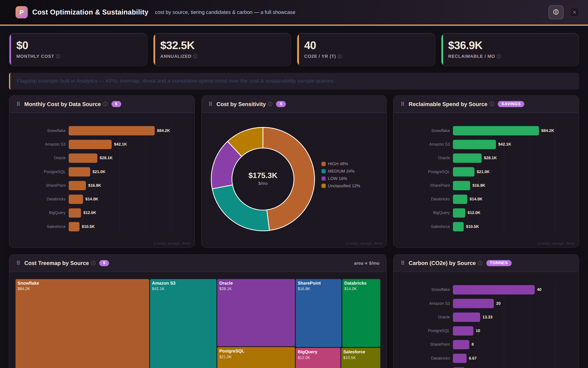Click info icon next to Monthly Cost KPI

point(58,56)
